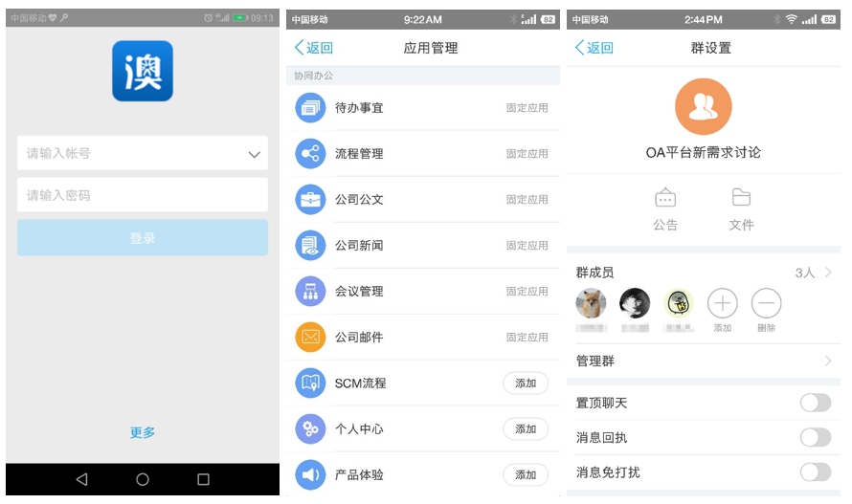Add the SCM流程 app

tap(526, 383)
